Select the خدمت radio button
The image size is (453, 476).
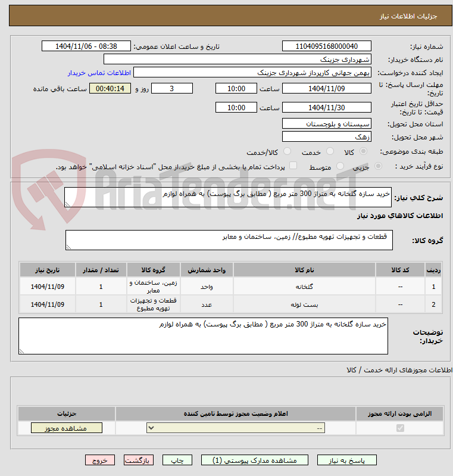[x=330, y=151]
